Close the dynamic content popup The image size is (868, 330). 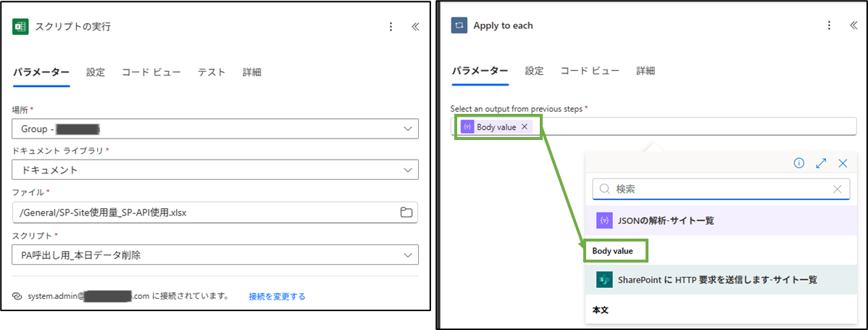843,162
